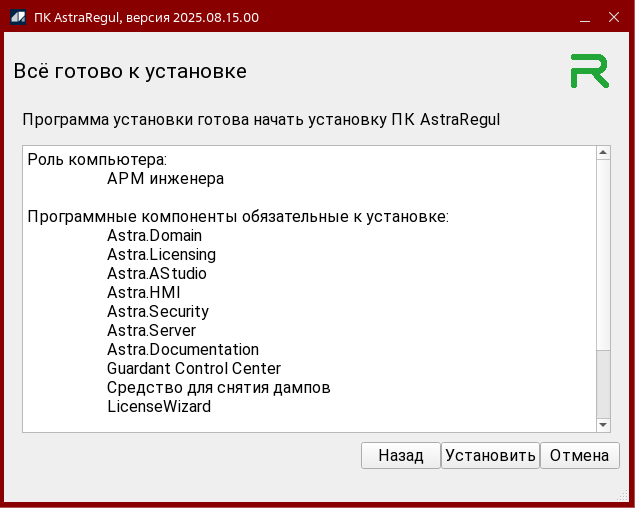Viewport: 635px width, 508px height.
Task: Click the LicenseWizard entry
Action: pyautogui.click(x=159, y=407)
